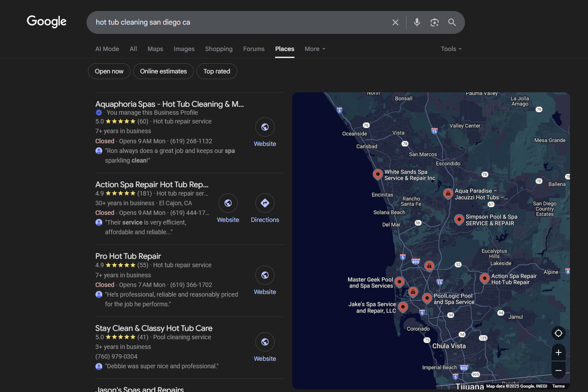This screenshot has width=588, height=392.
Task: Click reviewer avatar beside Ron review
Action: point(99,151)
